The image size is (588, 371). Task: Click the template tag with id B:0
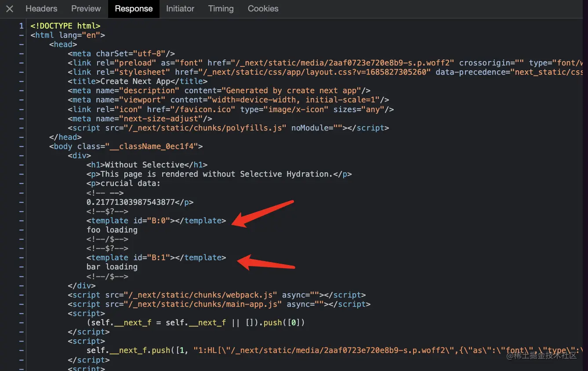(x=156, y=221)
